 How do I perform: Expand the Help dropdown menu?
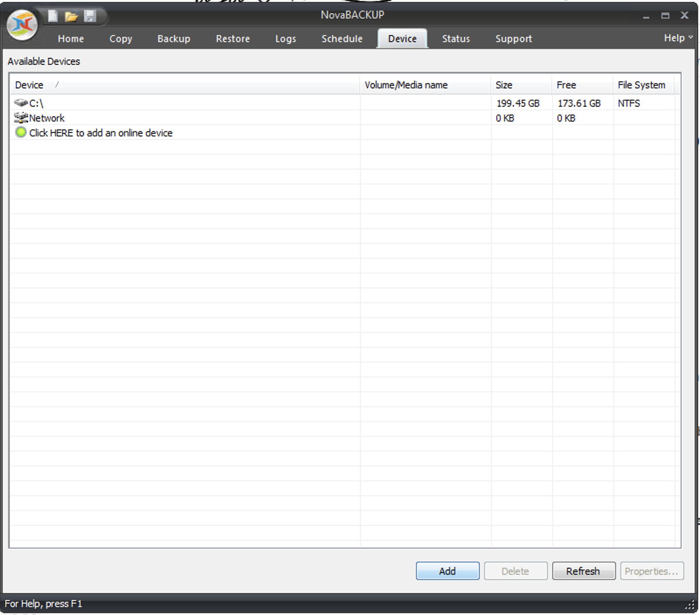[x=678, y=38]
